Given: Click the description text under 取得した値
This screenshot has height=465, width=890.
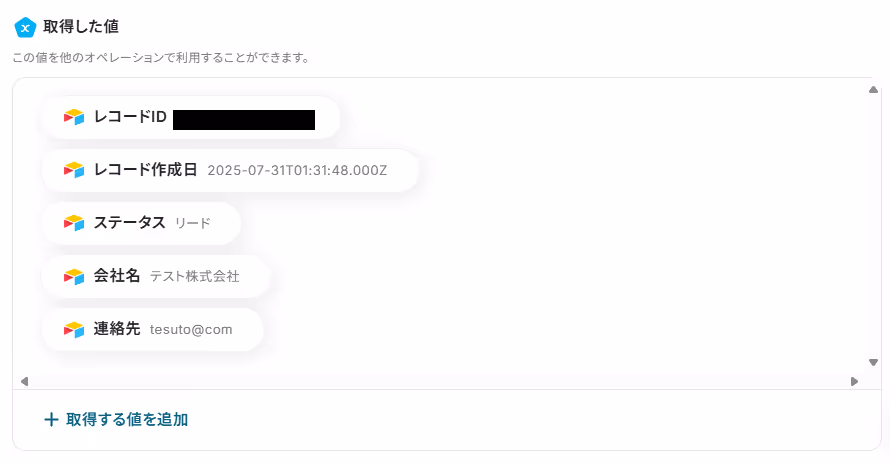Looking at the screenshot, I should click(x=161, y=58).
